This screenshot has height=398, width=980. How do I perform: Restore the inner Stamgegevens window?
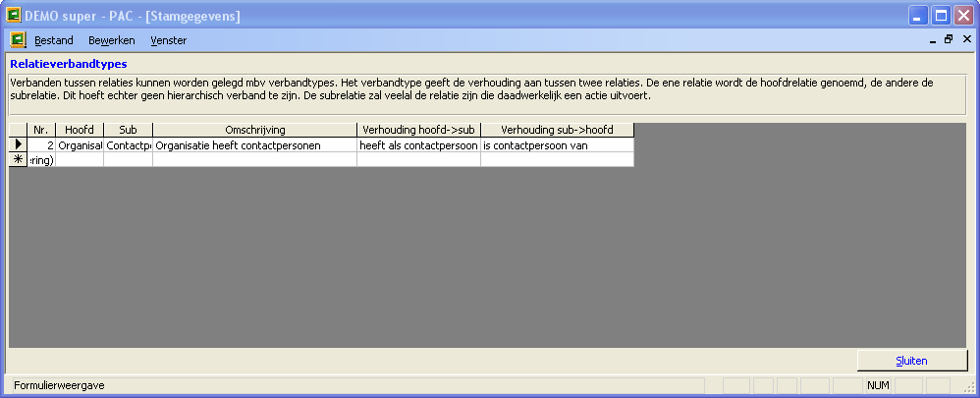point(949,39)
